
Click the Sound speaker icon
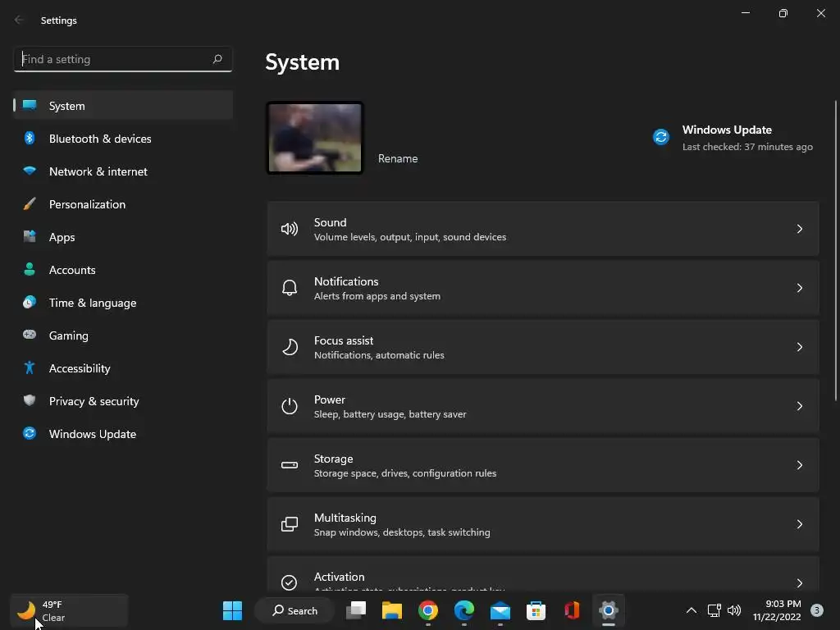(x=290, y=230)
